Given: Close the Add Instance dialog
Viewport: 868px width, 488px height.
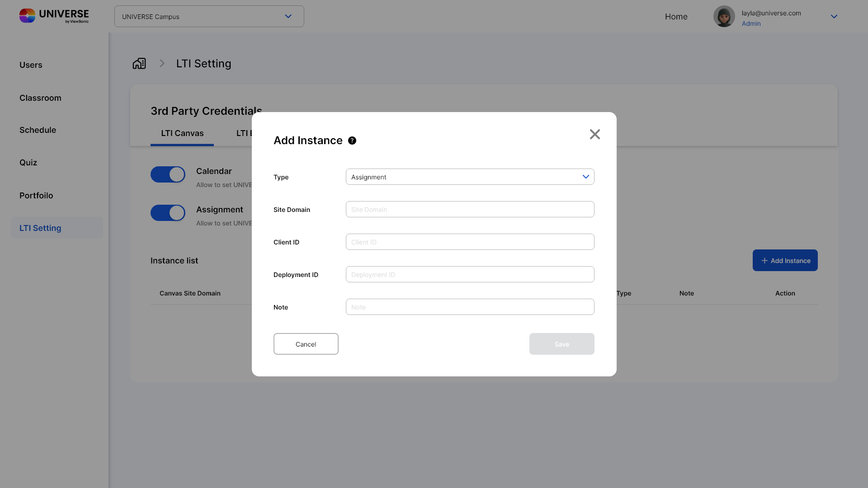Looking at the screenshot, I should [x=594, y=134].
